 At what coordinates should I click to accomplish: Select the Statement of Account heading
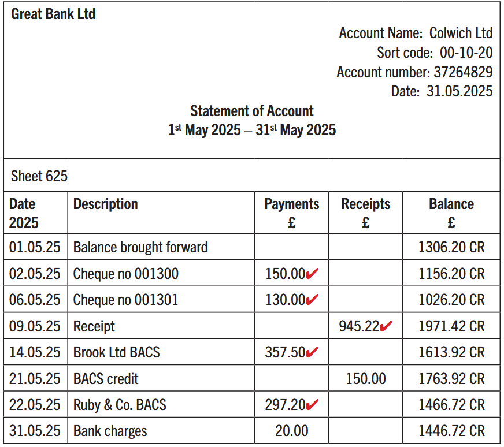pos(252,111)
